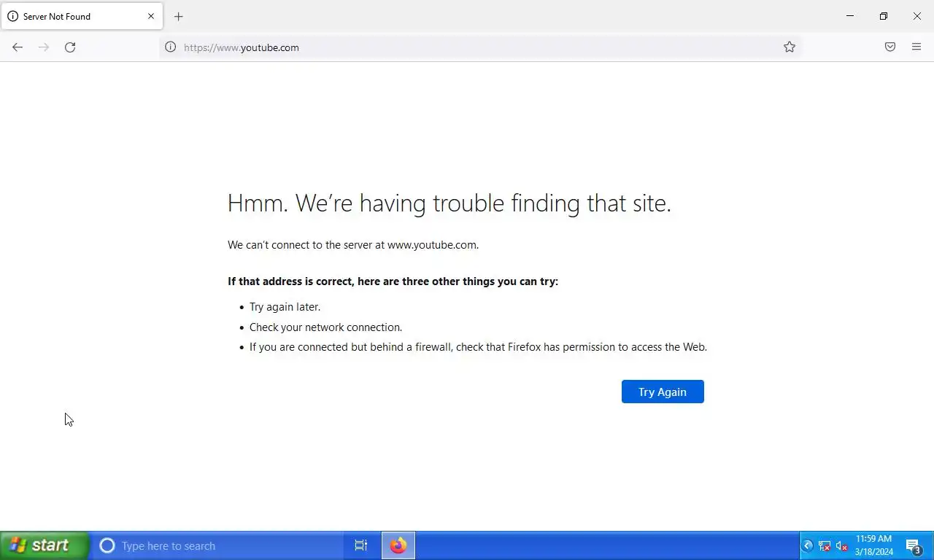Screen dimensions: 934x560
Task: Click the Try Again button
Action: [663, 392]
